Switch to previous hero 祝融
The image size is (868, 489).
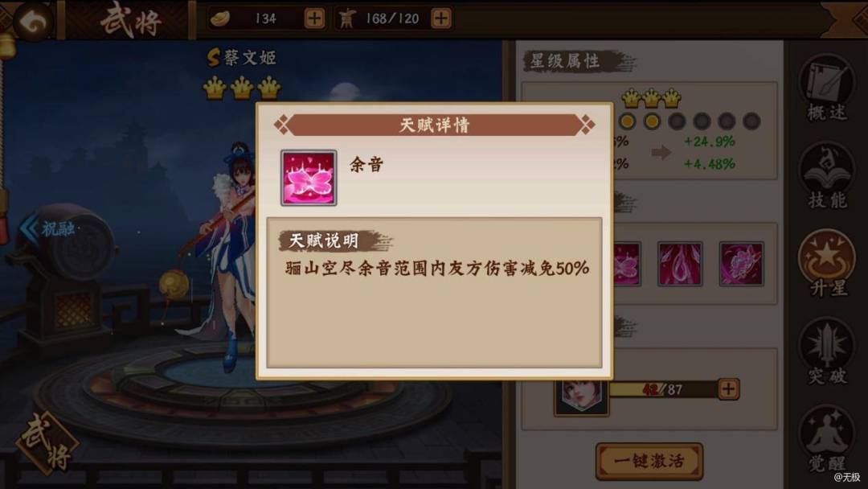click(x=49, y=228)
